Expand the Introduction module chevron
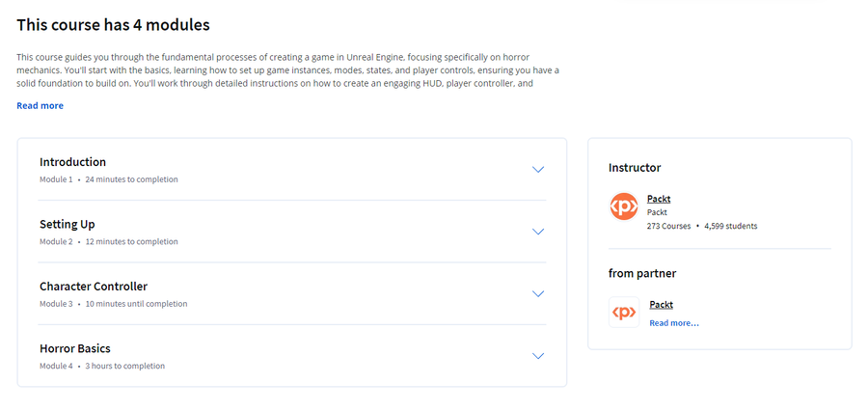The width and height of the screenshot is (868, 411). click(537, 170)
